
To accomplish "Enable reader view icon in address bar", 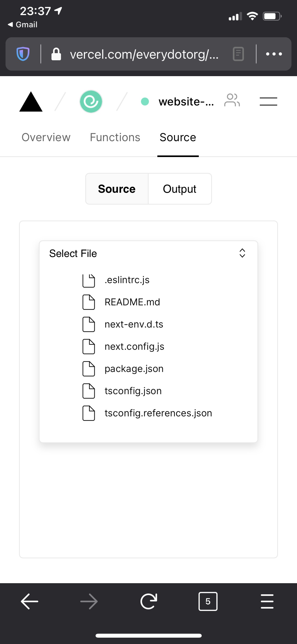I will pos(238,54).
